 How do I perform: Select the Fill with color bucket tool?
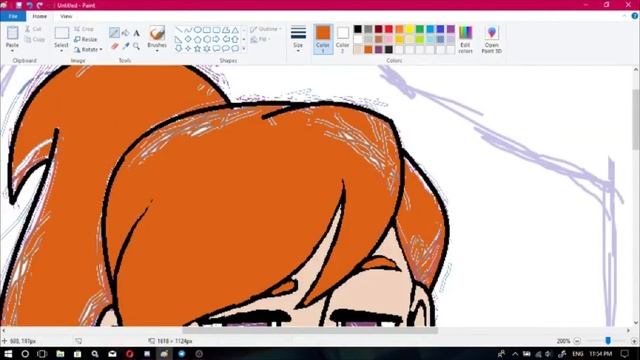pos(125,33)
